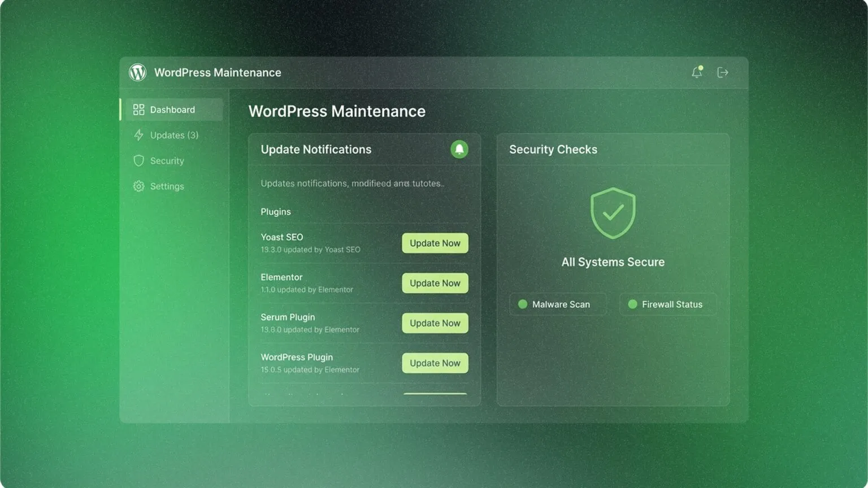Screen dimensions: 868x488
Task: Click the description text under Update Notifications
Action: coord(353,184)
